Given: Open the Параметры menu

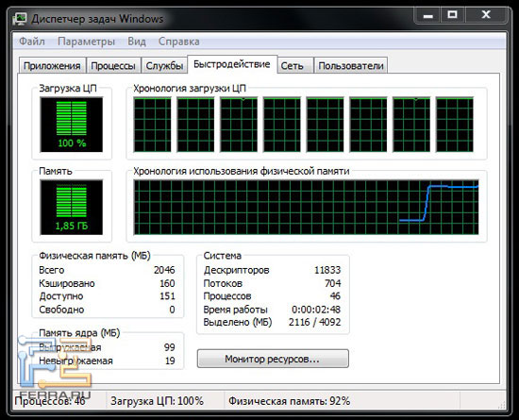Looking at the screenshot, I should tap(86, 42).
